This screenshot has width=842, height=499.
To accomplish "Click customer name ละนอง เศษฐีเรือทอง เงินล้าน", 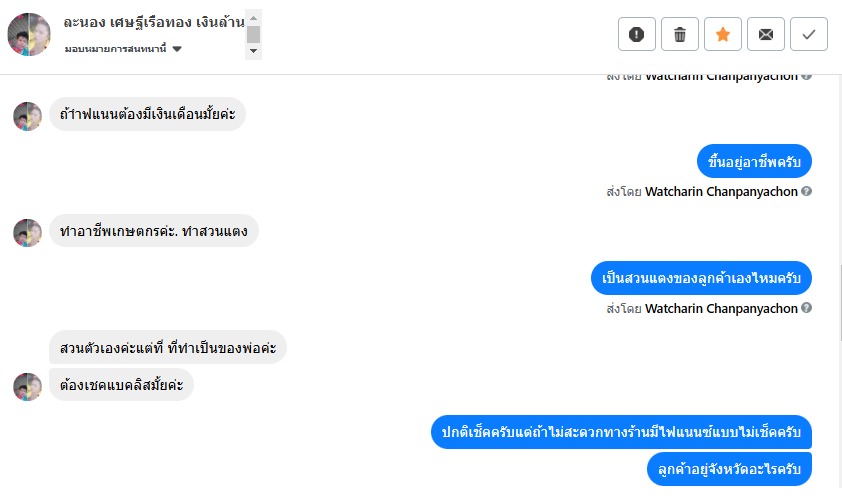I will point(152,20).
